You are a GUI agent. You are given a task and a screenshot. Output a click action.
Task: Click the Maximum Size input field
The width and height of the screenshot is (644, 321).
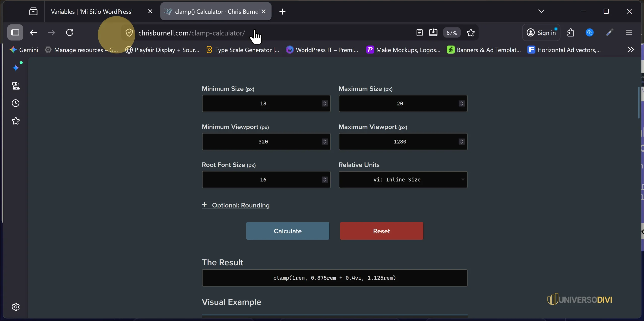click(403, 103)
